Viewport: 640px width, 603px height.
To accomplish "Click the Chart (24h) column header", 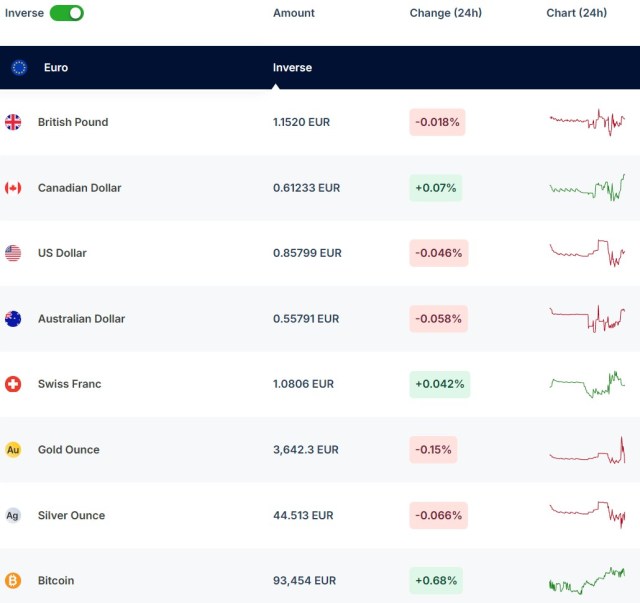I will point(576,13).
